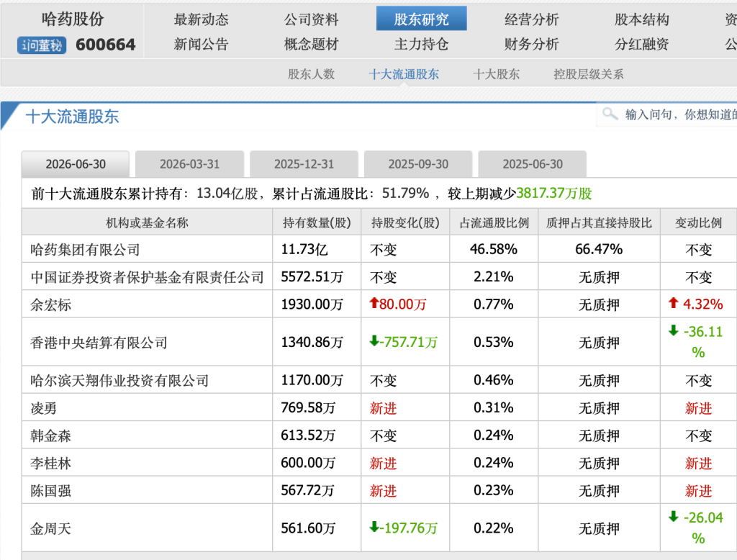Switch to the 2025-12-31 date tab
The height and width of the screenshot is (560, 737).
304,164
